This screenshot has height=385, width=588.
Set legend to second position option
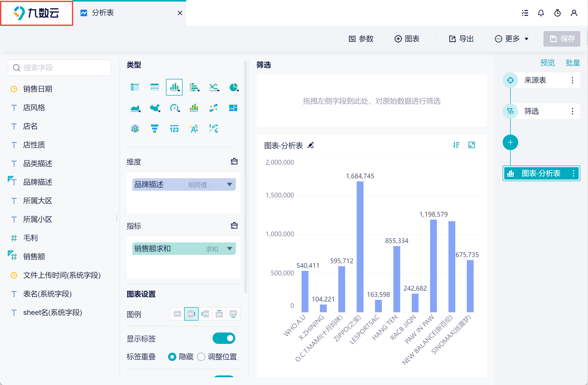click(191, 314)
